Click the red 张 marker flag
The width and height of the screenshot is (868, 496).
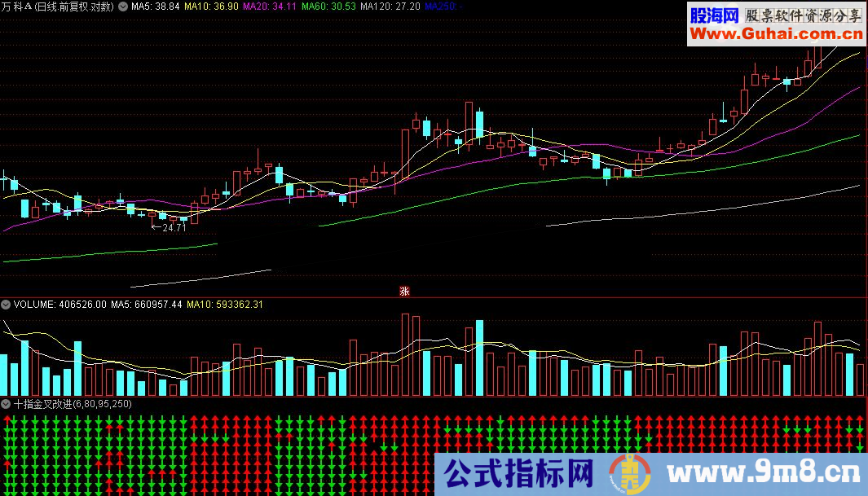(403, 292)
